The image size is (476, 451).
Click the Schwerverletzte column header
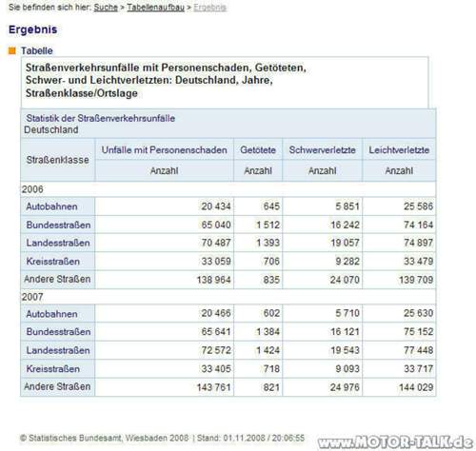tap(322, 149)
